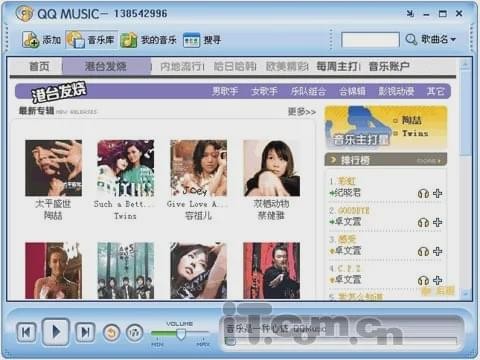
Task: Click the QQ Music logo icon
Action: tap(24, 14)
